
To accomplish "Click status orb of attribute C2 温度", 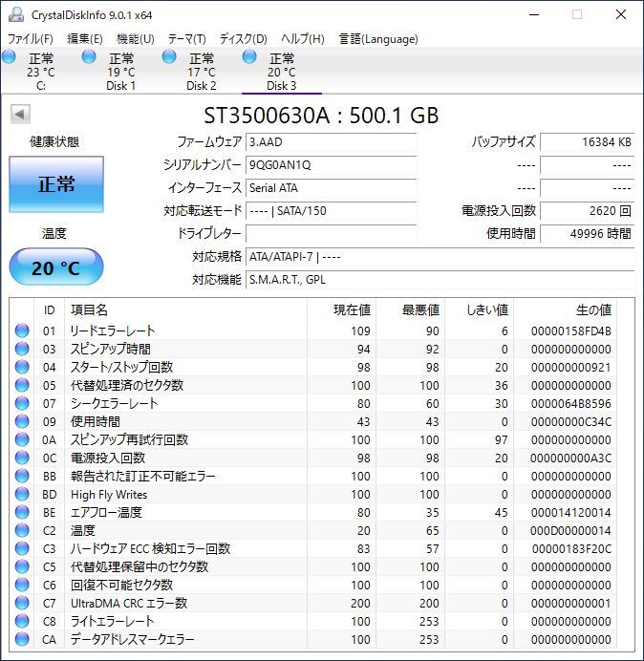I will 22,530.
